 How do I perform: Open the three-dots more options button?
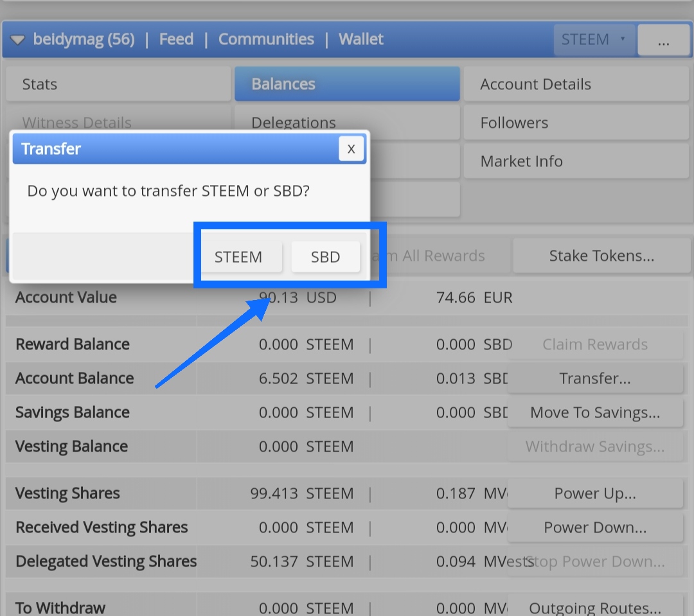663,40
